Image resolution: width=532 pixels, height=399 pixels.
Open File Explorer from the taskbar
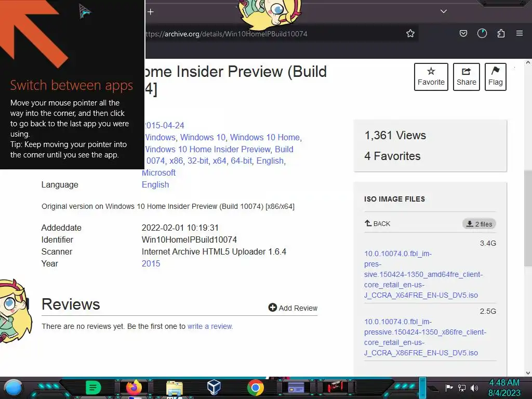175,389
